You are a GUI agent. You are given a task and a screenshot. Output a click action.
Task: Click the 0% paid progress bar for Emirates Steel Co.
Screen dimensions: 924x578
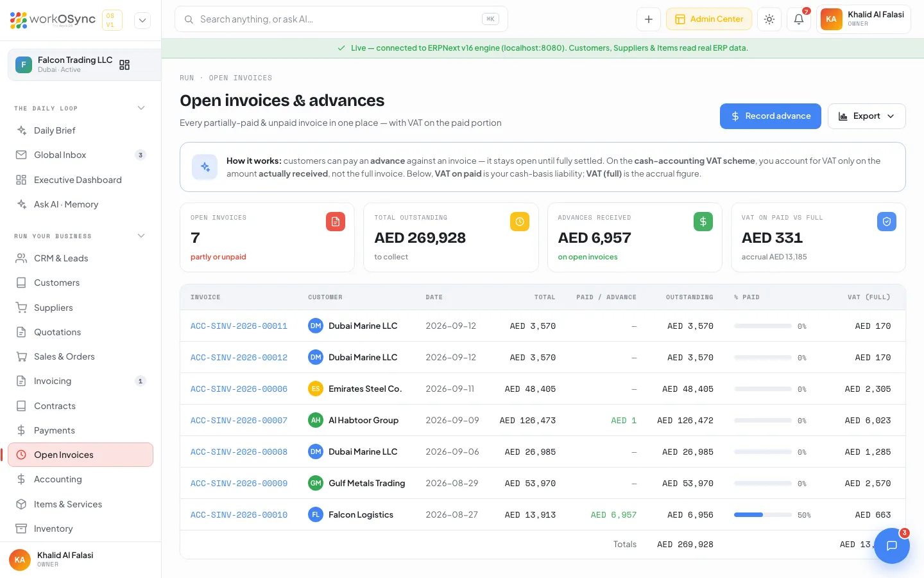click(x=762, y=389)
